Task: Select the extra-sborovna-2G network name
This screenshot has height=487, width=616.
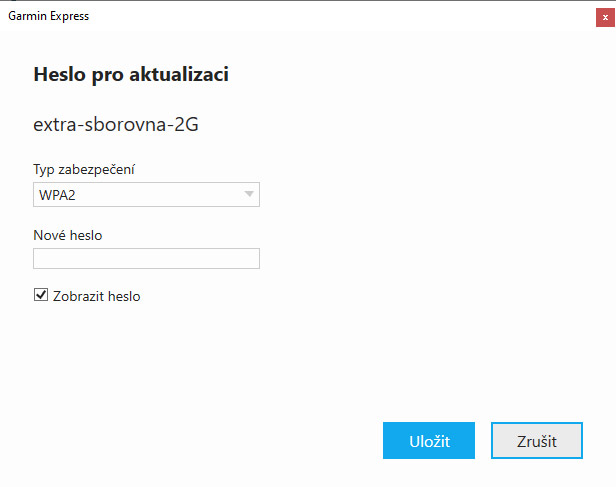Action: pos(116,124)
